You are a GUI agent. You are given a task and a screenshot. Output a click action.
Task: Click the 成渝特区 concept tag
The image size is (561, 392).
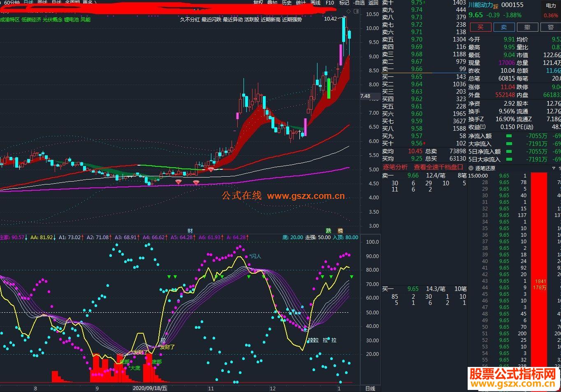click(9, 19)
